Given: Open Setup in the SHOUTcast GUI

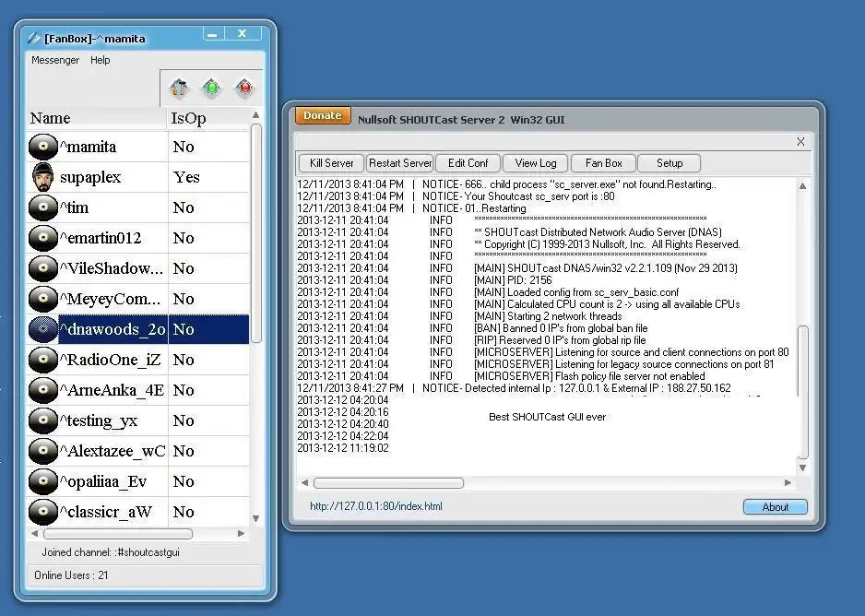Looking at the screenshot, I should pyautogui.click(x=669, y=163).
